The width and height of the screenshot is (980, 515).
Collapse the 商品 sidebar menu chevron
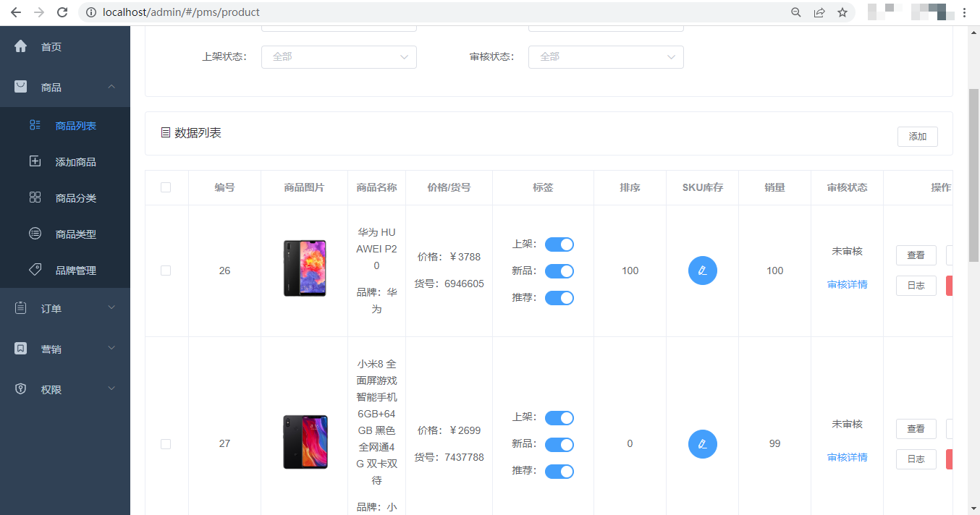point(111,87)
